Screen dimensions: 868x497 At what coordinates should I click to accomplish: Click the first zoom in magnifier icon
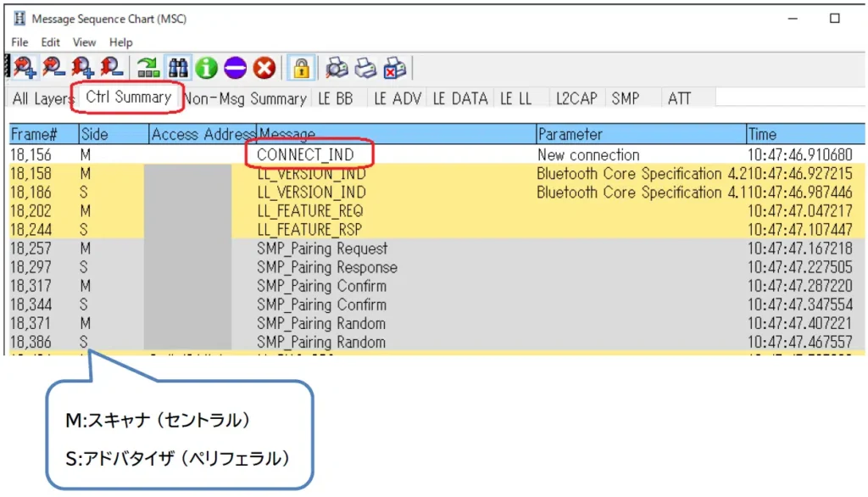tap(23, 68)
